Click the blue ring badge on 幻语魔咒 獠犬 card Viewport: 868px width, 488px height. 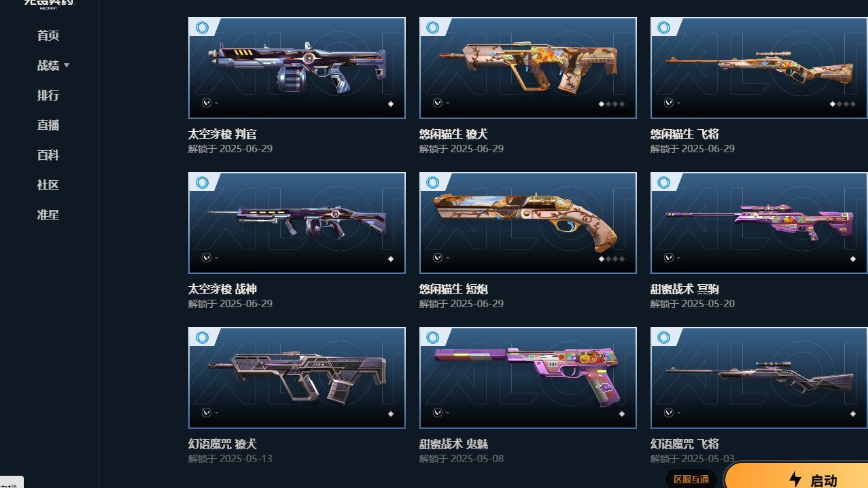coord(202,338)
